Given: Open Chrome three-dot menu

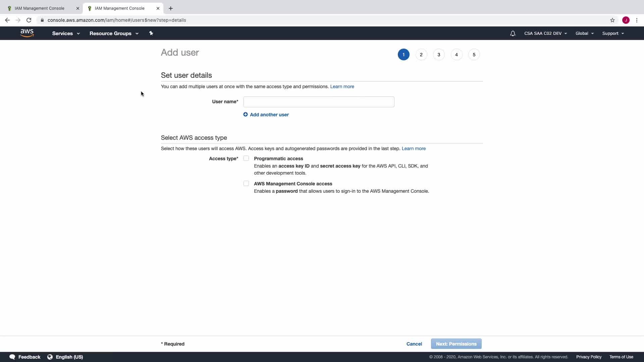Looking at the screenshot, I should click(637, 20).
